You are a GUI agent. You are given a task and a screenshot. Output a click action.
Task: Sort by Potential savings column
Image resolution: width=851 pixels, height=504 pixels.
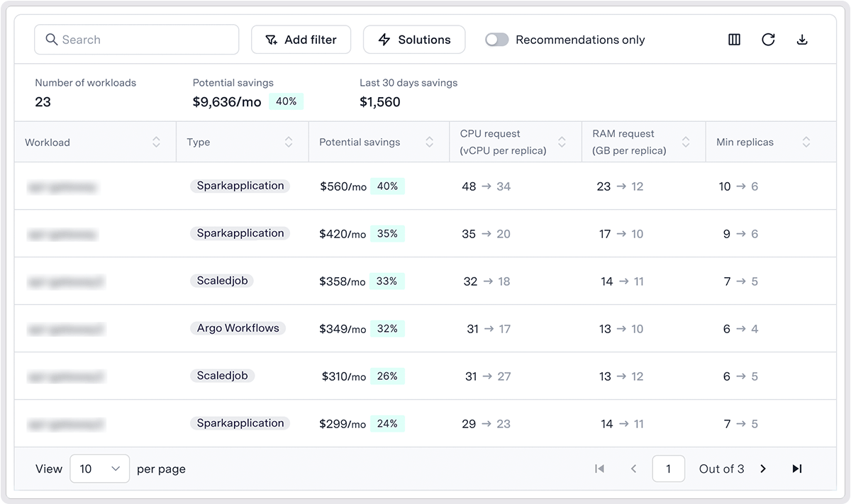coord(429,142)
